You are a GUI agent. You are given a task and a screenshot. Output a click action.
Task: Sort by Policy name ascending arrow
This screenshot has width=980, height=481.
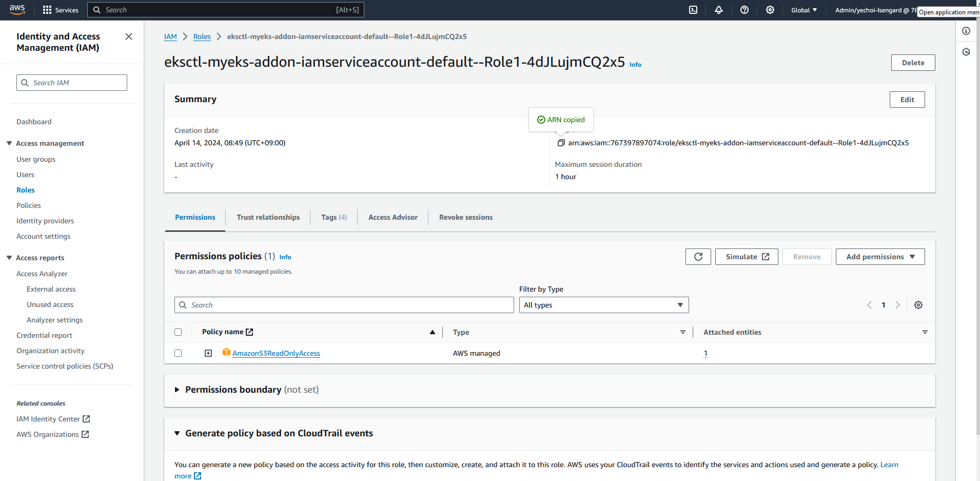[433, 332]
